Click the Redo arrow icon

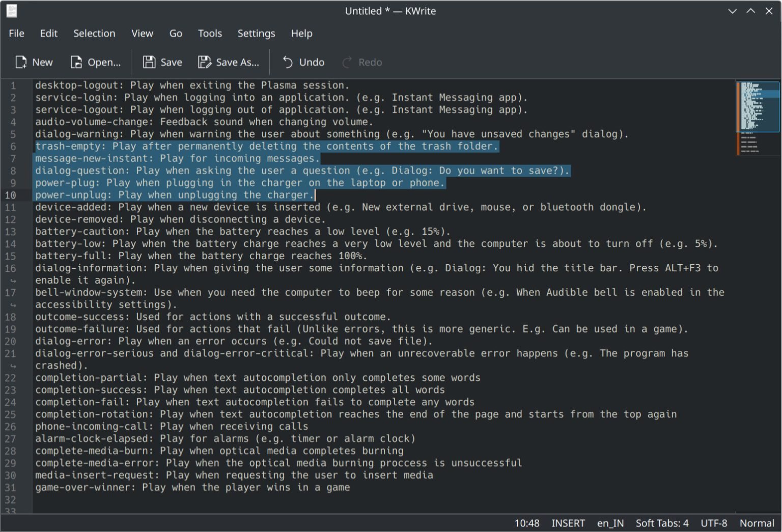click(x=347, y=62)
